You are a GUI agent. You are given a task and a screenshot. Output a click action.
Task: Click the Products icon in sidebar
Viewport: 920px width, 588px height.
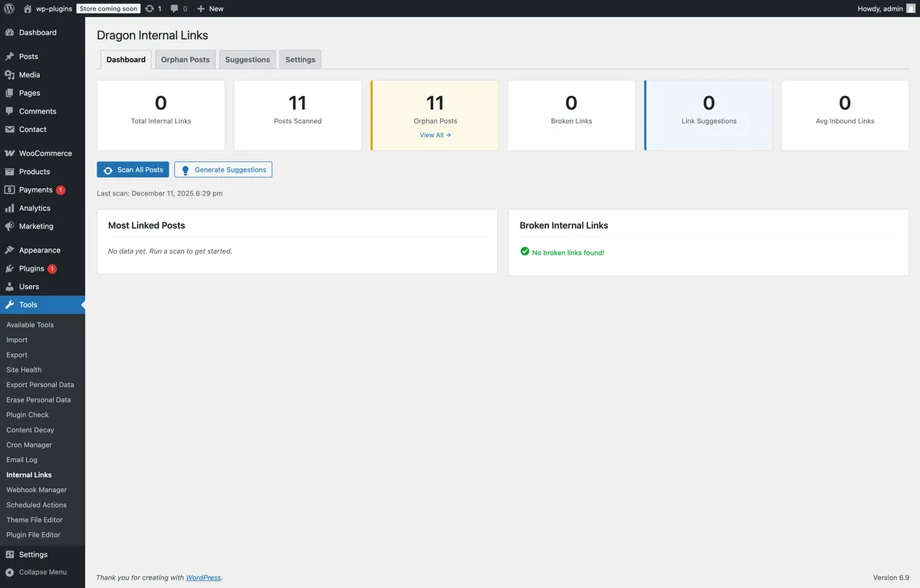(x=9, y=172)
